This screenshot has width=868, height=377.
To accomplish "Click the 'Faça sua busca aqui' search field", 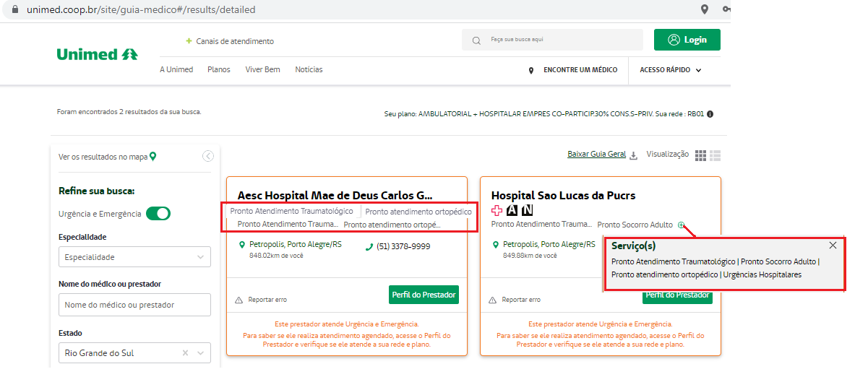I will pos(552,40).
